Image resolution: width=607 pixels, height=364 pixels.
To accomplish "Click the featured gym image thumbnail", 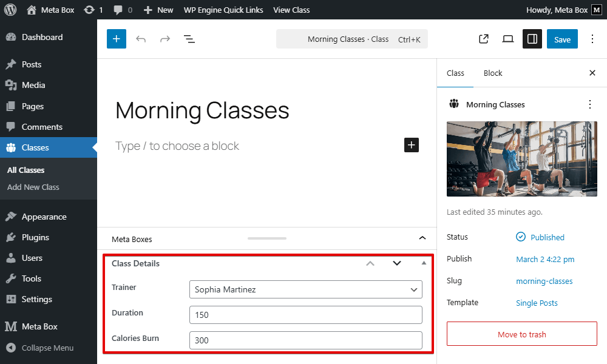I will (x=522, y=159).
